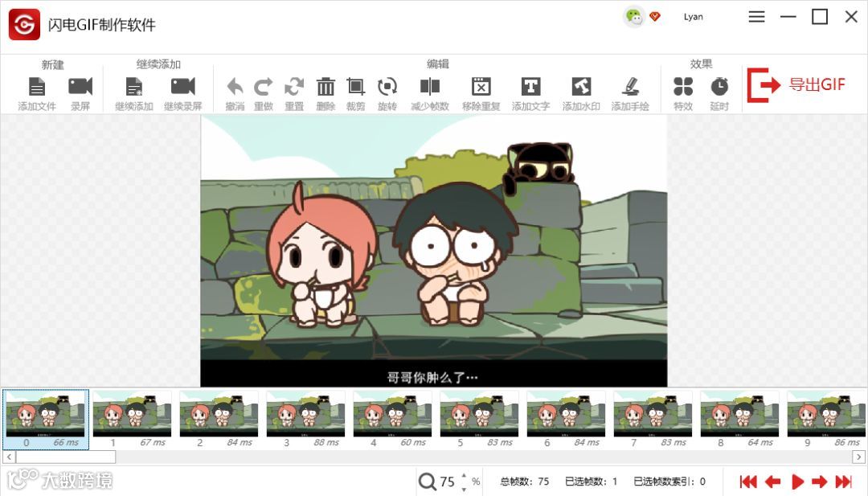Select frame 7 thumbnail (83 ms)
The width and height of the screenshot is (868, 496).
653,419
